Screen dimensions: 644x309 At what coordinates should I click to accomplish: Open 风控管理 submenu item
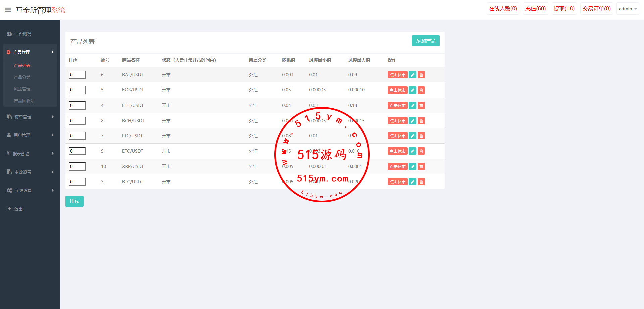(22, 89)
